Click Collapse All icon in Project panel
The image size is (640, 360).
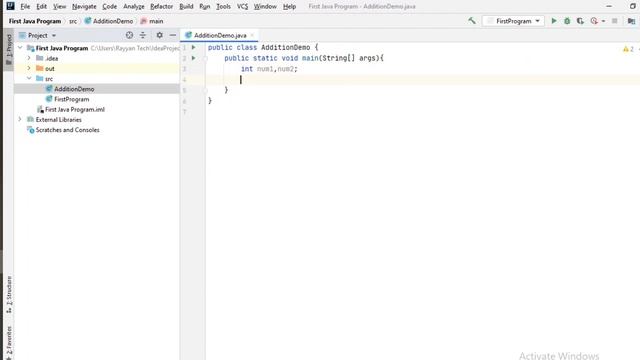click(x=143, y=36)
